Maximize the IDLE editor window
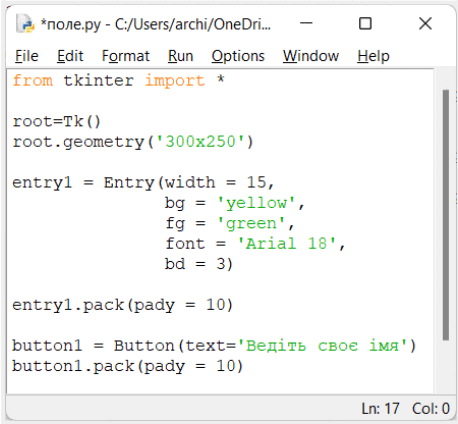This screenshot has width=458, height=424. tap(365, 24)
